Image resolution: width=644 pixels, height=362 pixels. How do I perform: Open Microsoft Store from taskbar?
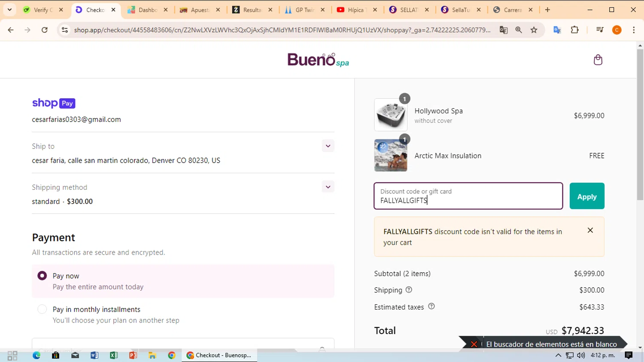pos(56,356)
